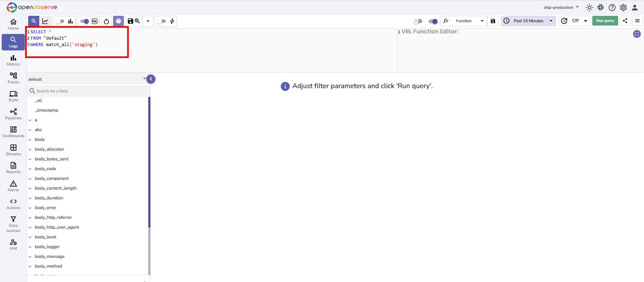This screenshot has width=644, height=282.
Task: Click the OpenObserve logo
Action: click(x=32, y=7)
